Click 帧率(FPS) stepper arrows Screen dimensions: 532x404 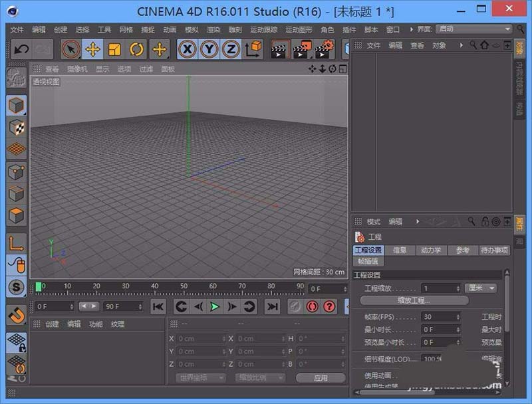(x=458, y=317)
